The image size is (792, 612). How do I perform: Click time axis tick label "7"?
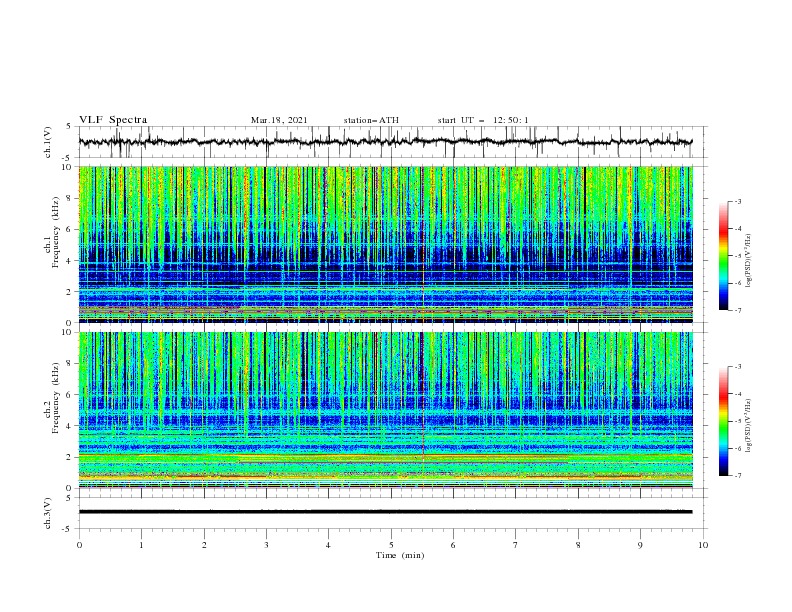(x=516, y=545)
